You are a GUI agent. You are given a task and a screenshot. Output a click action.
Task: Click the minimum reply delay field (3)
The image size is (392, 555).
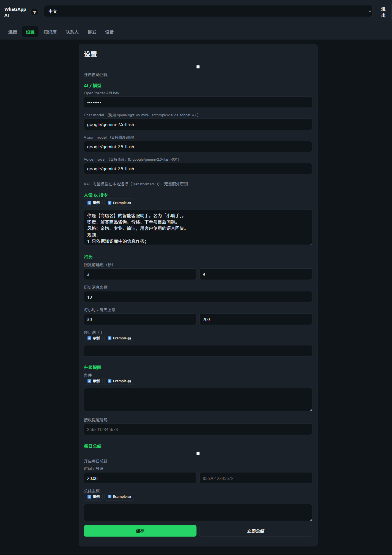[x=140, y=274]
